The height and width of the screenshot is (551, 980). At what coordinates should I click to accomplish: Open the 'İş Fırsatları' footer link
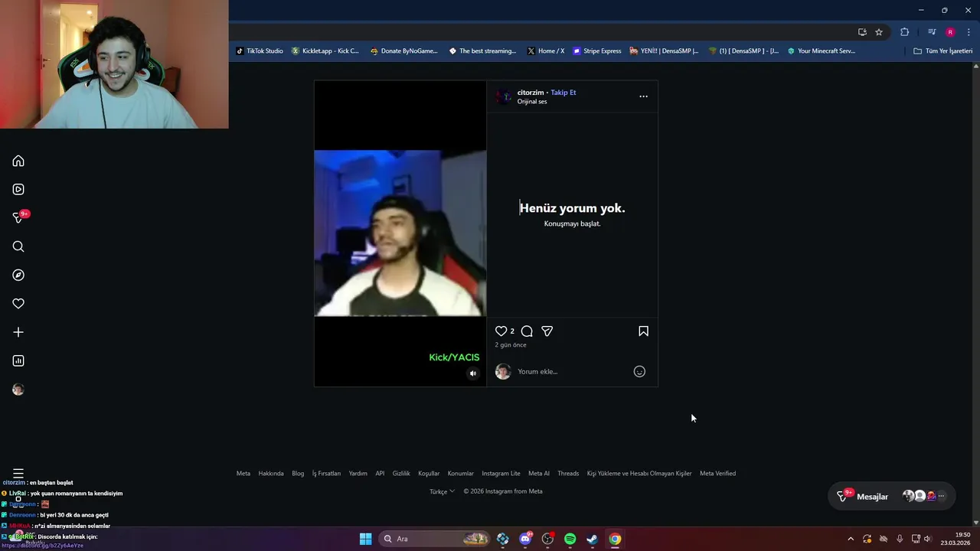click(x=326, y=473)
